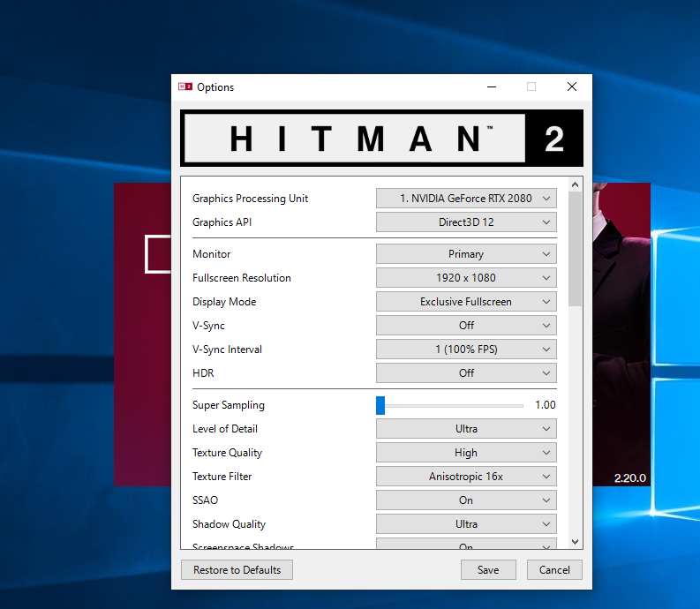This screenshot has width=700, height=609.
Task: Open the HDR dropdown
Action: click(466, 372)
